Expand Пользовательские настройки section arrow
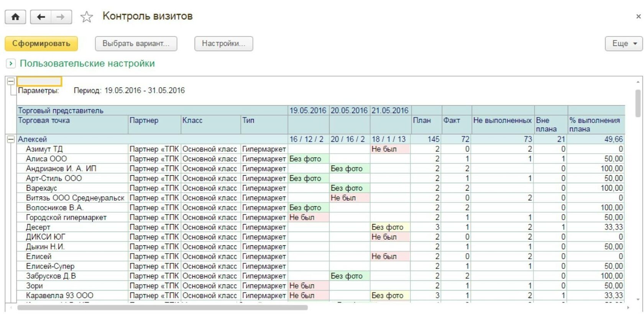Viewport: 644px width, 314px height. [x=11, y=64]
